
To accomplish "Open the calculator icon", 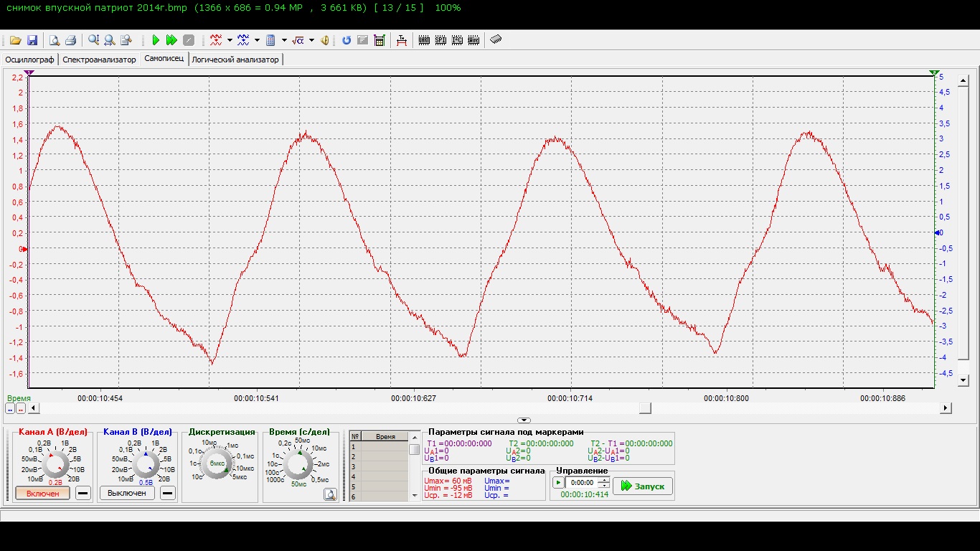I will coord(270,40).
